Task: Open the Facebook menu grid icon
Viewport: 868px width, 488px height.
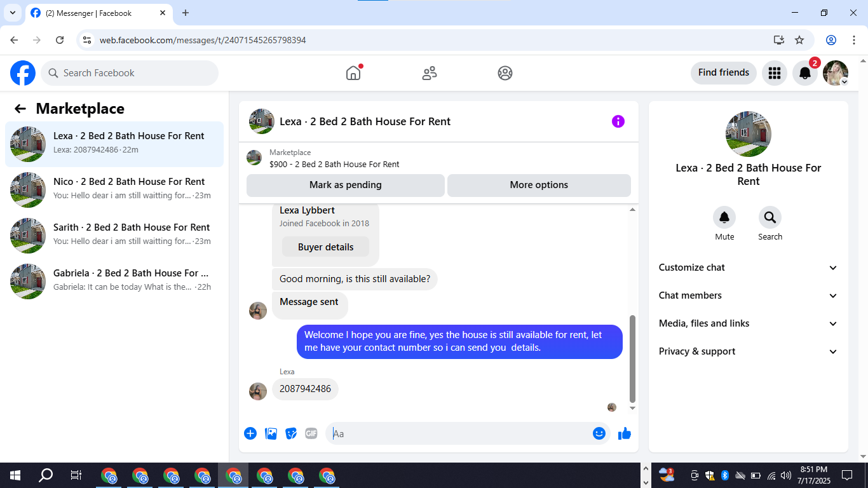Action: click(x=774, y=73)
